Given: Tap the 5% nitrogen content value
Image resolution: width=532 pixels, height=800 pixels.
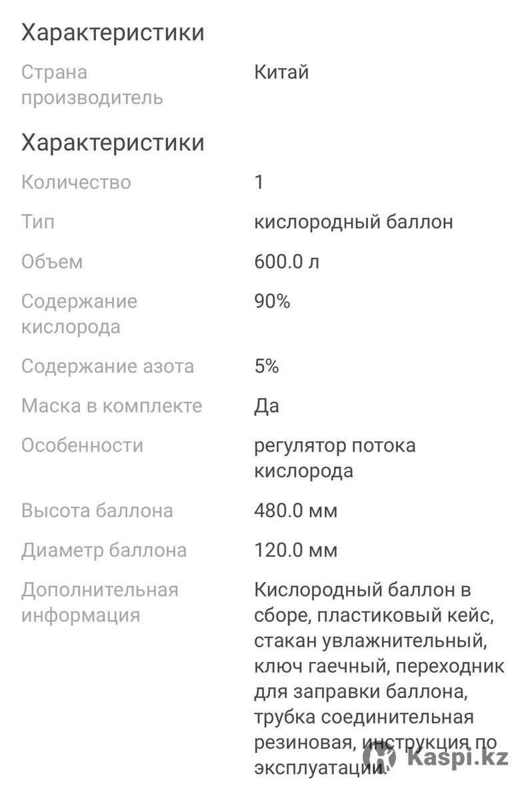Looking at the screenshot, I should click(267, 366).
